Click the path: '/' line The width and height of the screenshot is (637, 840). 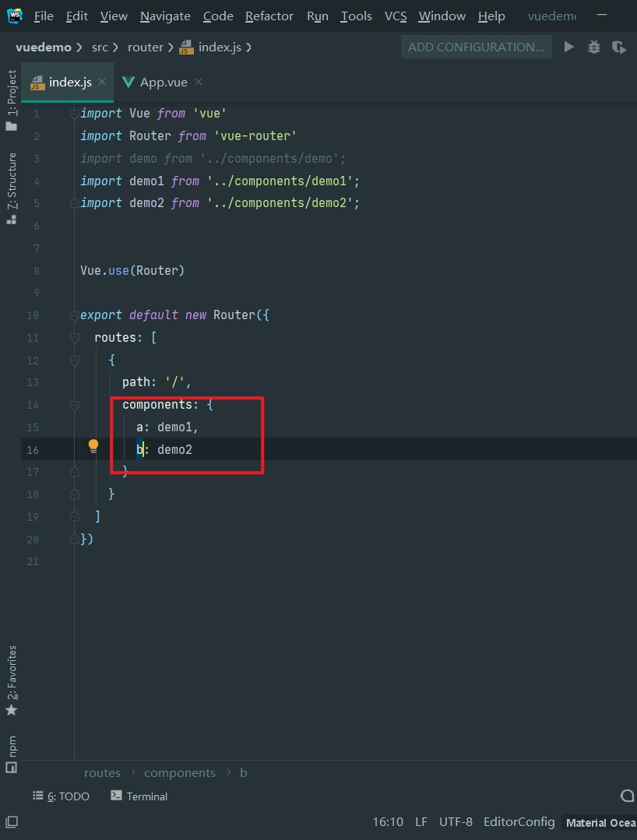point(157,382)
